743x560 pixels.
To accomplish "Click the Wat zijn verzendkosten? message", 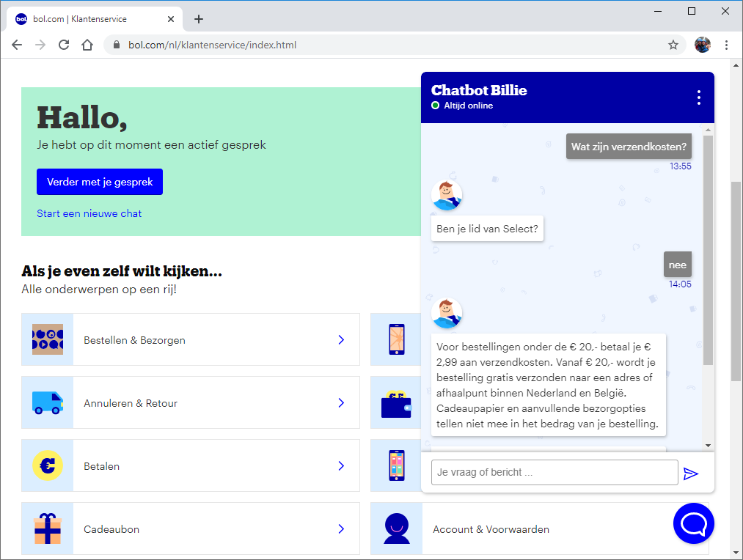I will [x=629, y=147].
